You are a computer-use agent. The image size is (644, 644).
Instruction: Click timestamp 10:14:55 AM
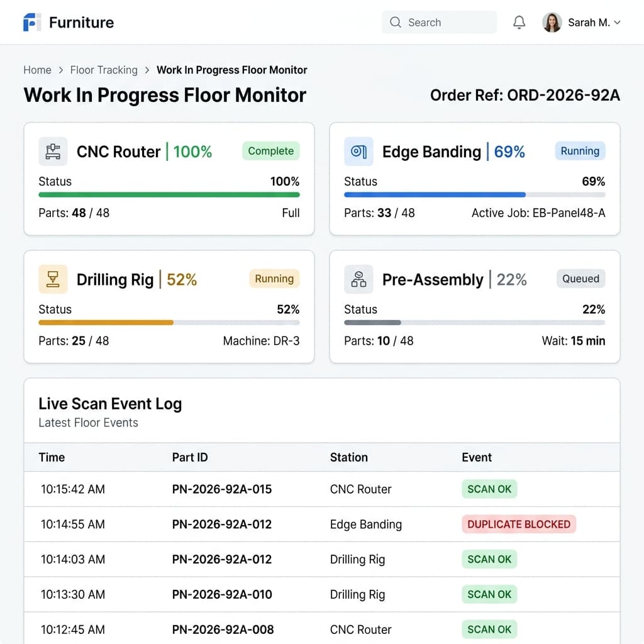tap(73, 524)
